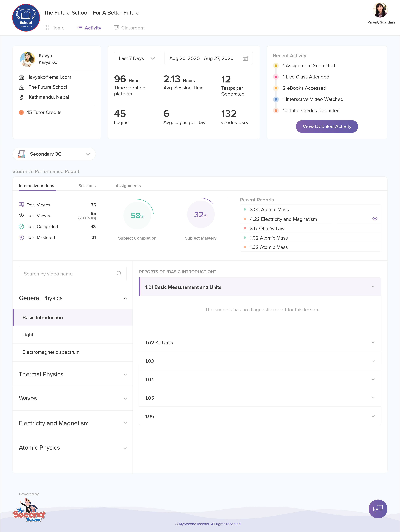Viewport: 400px width, 532px height.
Task: Open the Last 7 Days dropdown
Action: coord(137,58)
